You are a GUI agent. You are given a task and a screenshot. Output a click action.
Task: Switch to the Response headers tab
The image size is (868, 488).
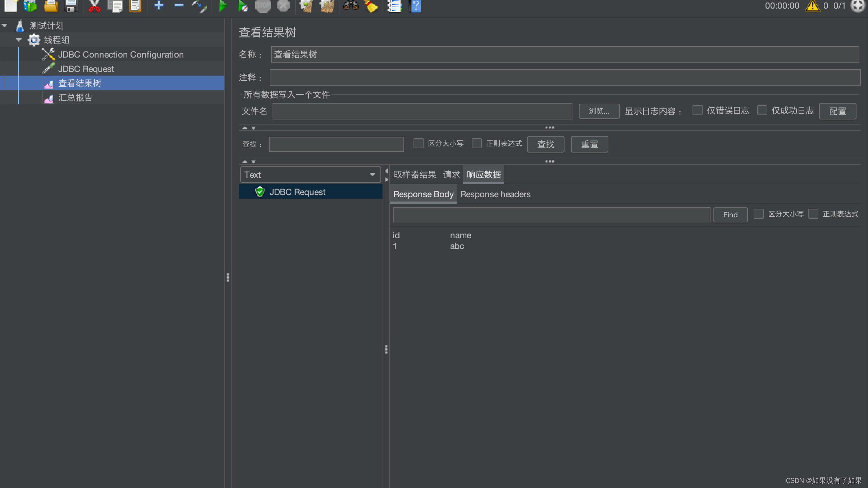click(x=495, y=194)
